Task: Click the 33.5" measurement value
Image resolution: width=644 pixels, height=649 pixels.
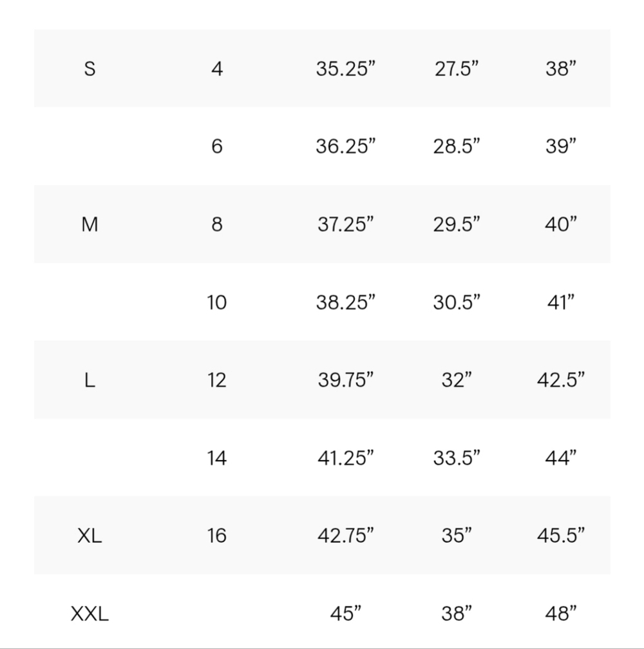Action: pyautogui.click(x=457, y=458)
